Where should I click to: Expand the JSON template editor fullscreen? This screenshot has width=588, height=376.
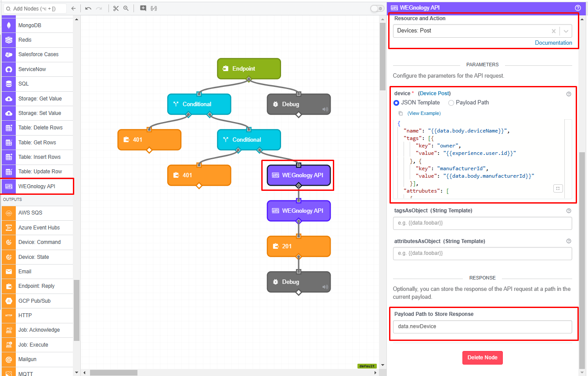click(558, 189)
